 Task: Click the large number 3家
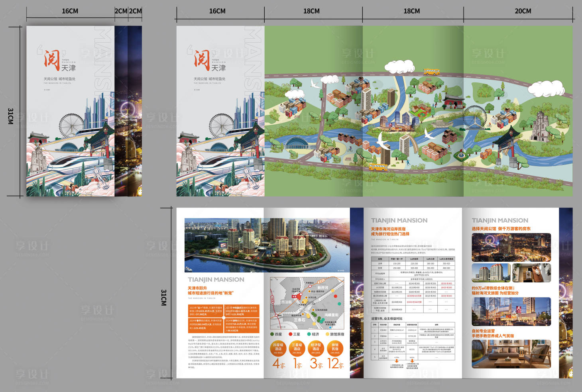(316, 363)
